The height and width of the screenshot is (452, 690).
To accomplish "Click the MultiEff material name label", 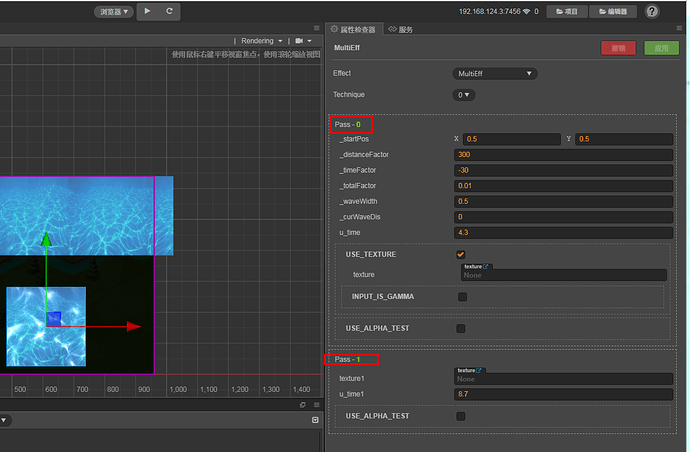I will pyautogui.click(x=347, y=48).
